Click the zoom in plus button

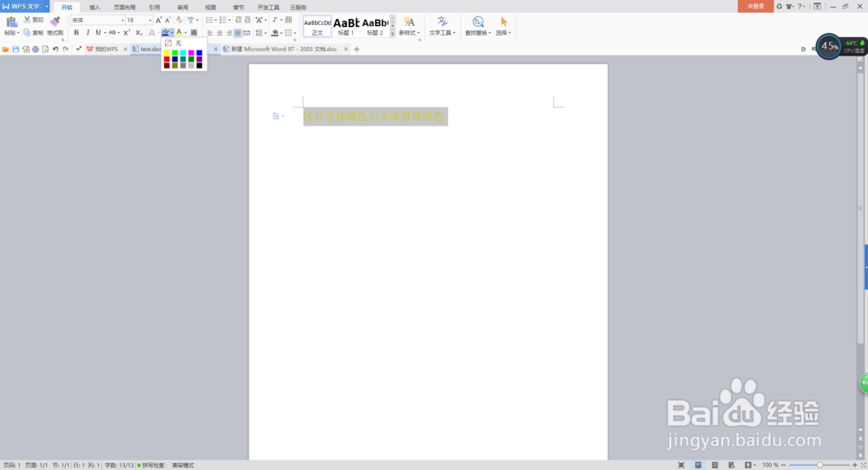coord(855,465)
